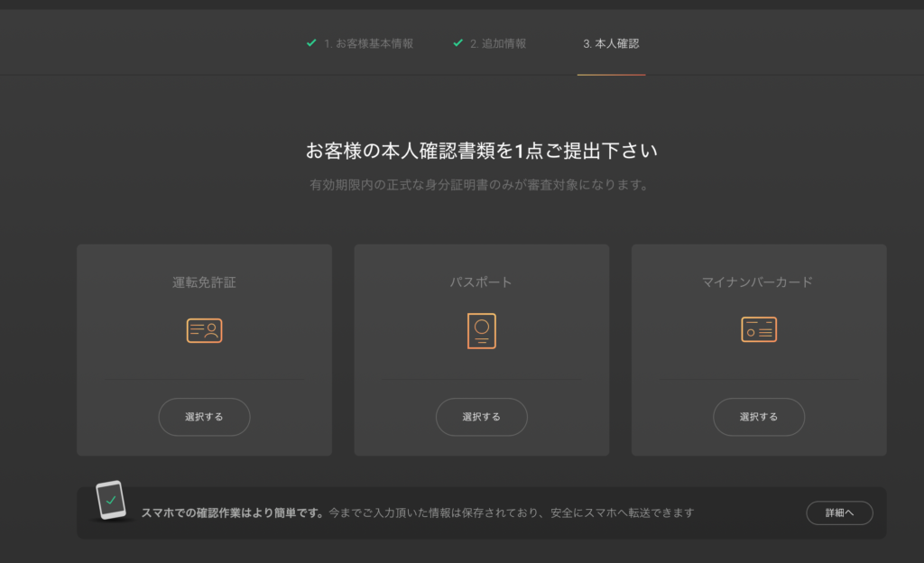Select the マイナンバーカード card icon
Viewport: 924px width, 563px height.
tap(759, 330)
